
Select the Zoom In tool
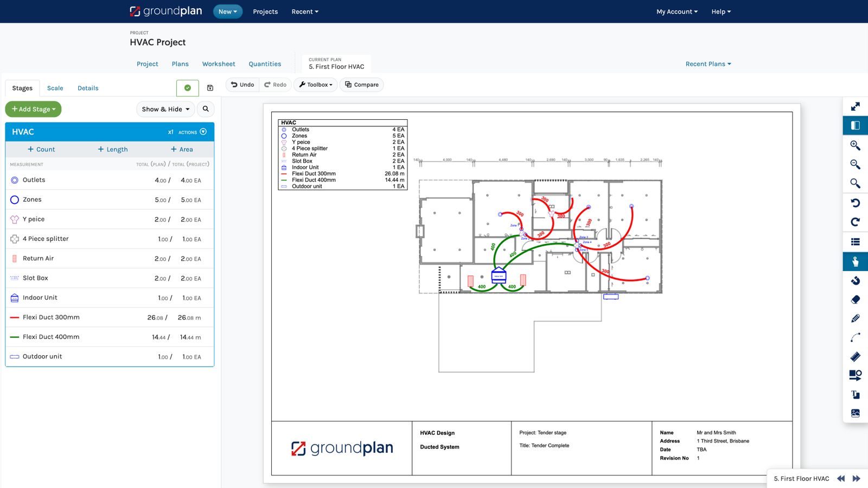pos(855,145)
